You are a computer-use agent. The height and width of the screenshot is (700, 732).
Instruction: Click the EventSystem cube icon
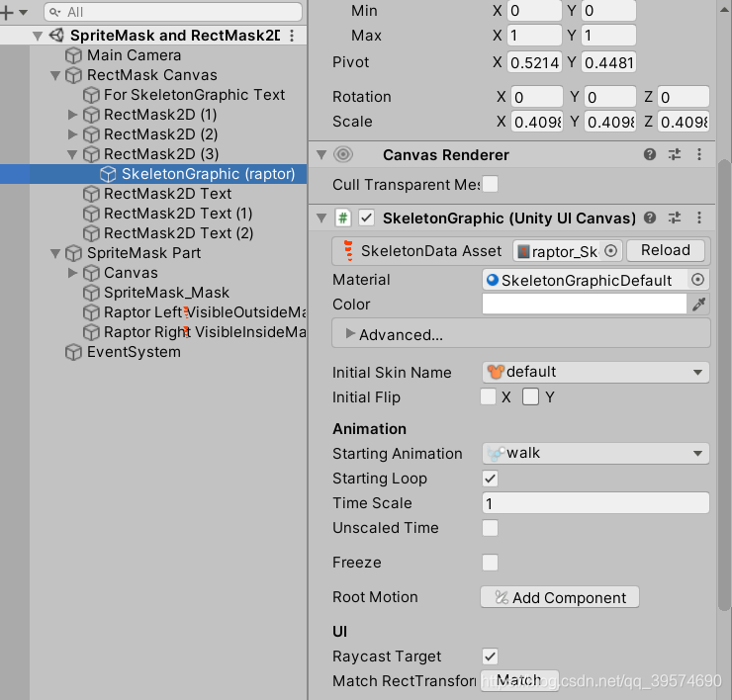pyautogui.click(x=73, y=352)
